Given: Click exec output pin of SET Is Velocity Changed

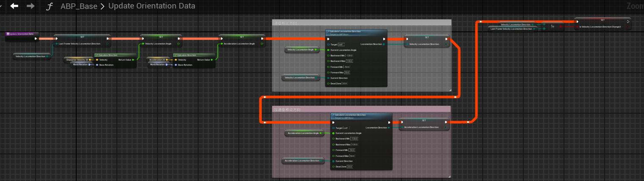Looking at the screenshot, I should click(x=628, y=22).
